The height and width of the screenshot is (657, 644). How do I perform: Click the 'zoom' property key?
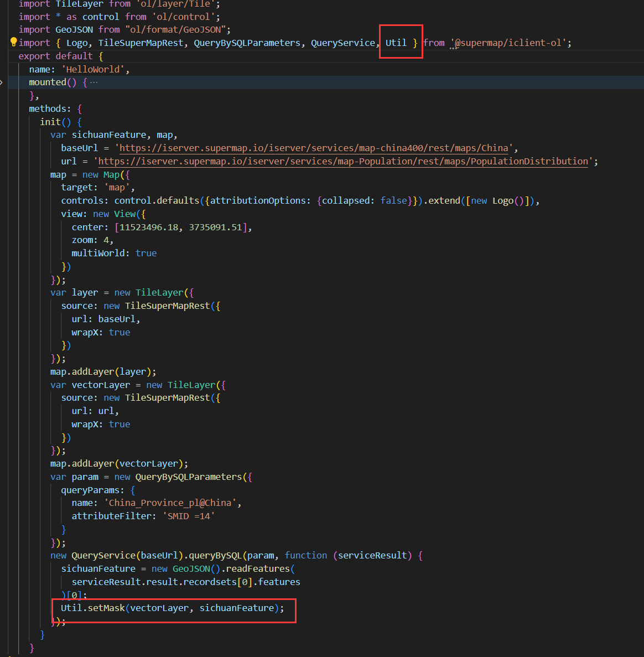pos(82,240)
